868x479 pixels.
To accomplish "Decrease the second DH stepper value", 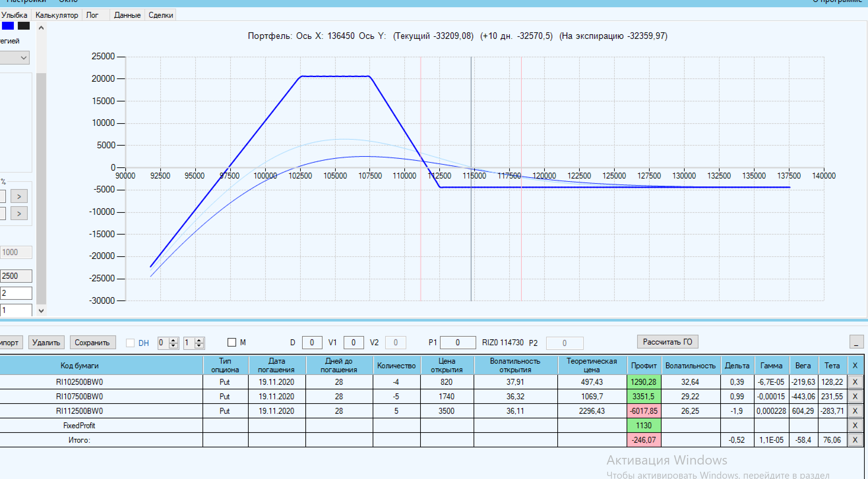I will 199,345.
